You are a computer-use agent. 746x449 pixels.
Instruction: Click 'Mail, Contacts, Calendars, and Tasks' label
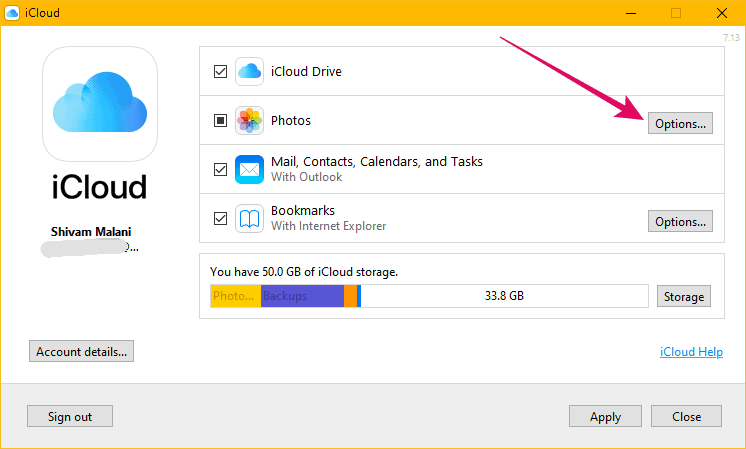tap(377, 162)
